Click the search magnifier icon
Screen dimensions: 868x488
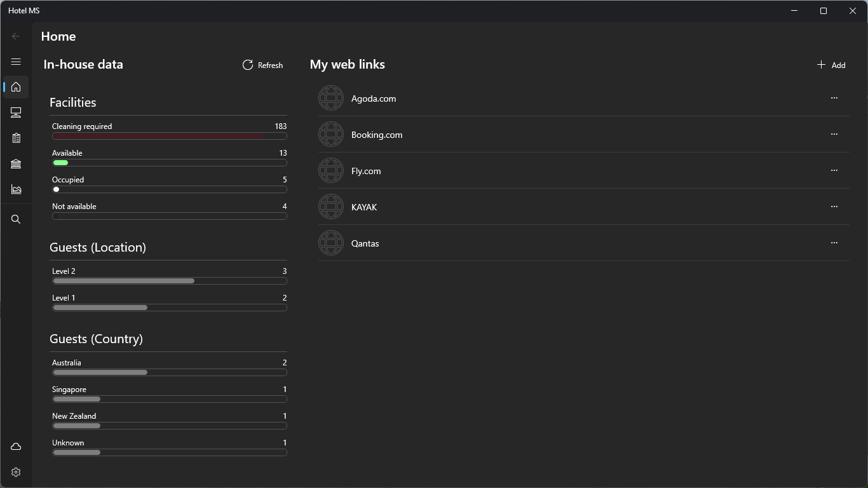(x=16, y=219)
